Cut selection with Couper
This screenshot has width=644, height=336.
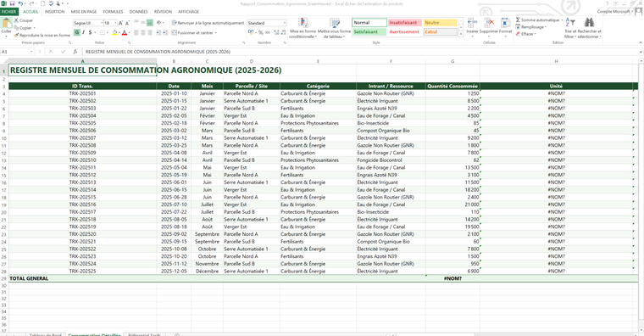click(24, 20)
